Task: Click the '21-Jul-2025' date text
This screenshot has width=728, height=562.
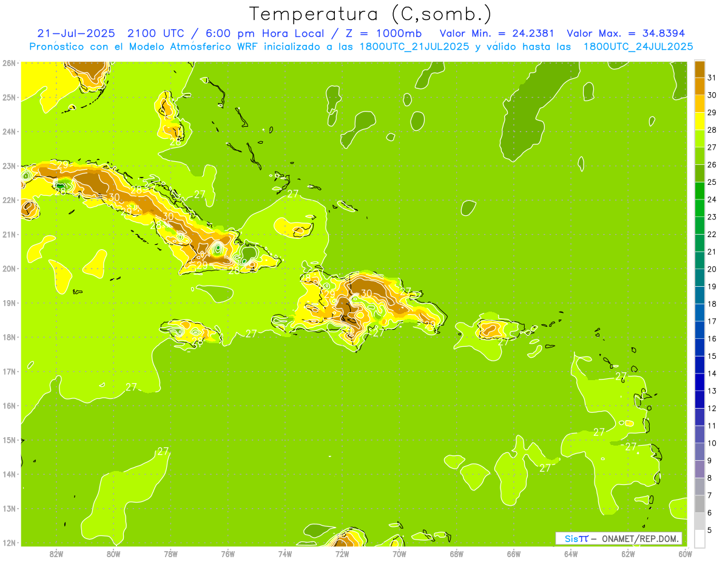Action: pos(77,33)
